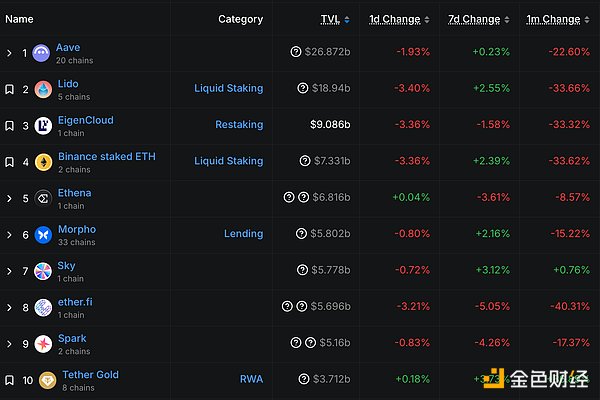Viewport: 600px width, 400px height.
Task: Sort by the 1m Change column header
Action: coord(554,19)
